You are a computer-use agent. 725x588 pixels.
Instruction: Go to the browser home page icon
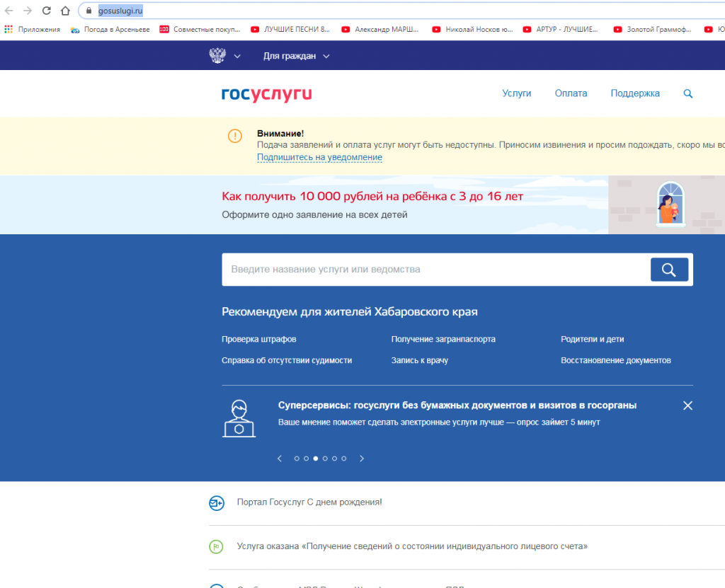point(66,11)
